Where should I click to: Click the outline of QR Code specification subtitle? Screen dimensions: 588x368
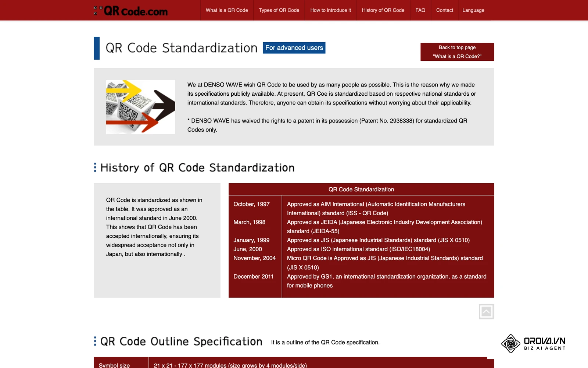pos(325,342)
